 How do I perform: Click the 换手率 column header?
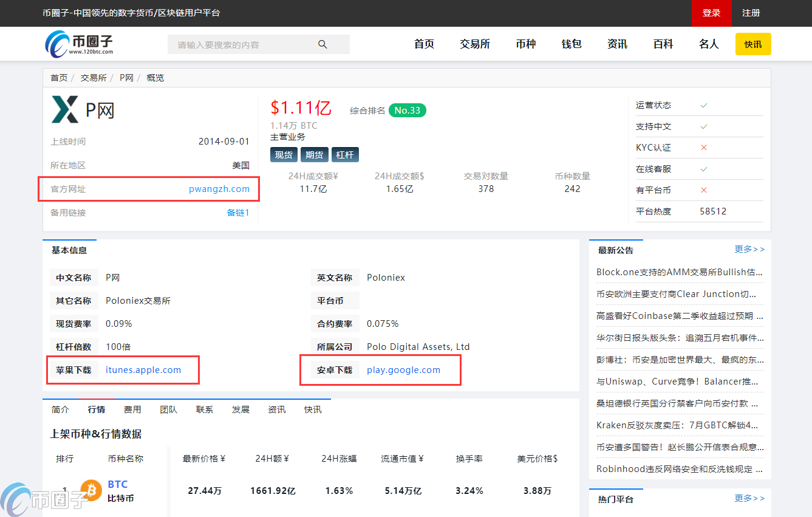[x=469, y=459]
